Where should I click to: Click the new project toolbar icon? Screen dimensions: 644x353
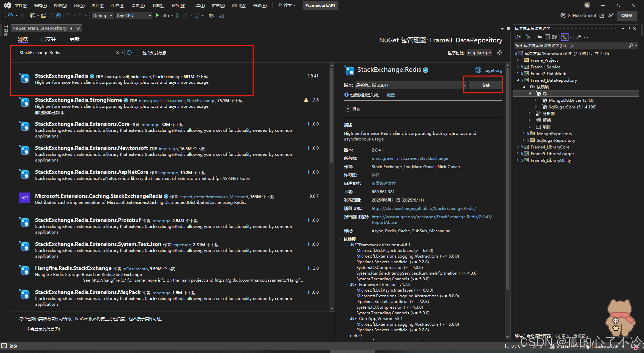(32, 16)
